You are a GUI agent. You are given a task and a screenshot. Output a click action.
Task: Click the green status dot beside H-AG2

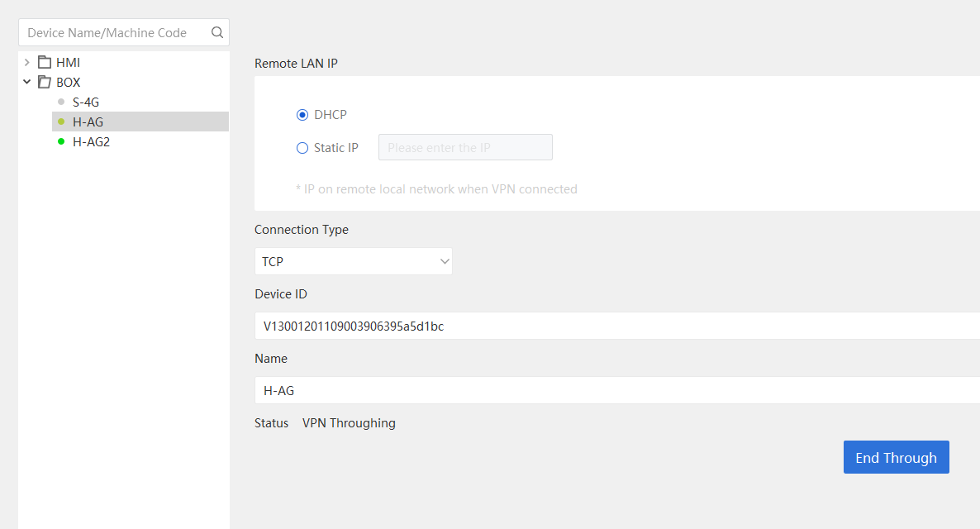click(60, 141)
